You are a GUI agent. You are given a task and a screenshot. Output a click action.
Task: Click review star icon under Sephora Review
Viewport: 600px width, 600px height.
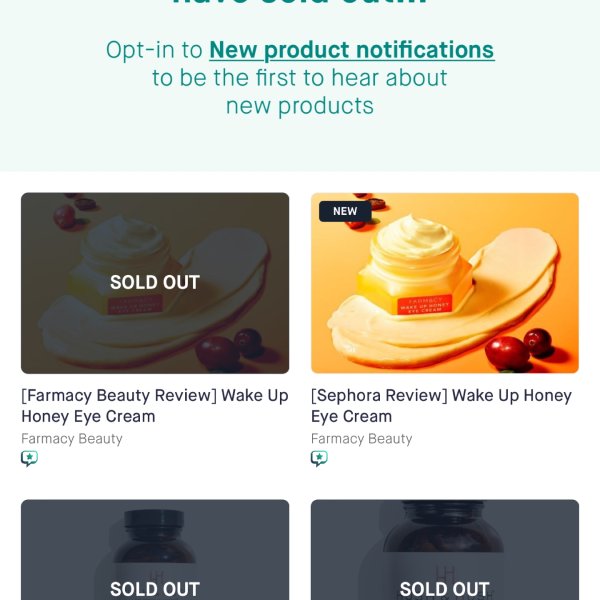pos(319,458)
